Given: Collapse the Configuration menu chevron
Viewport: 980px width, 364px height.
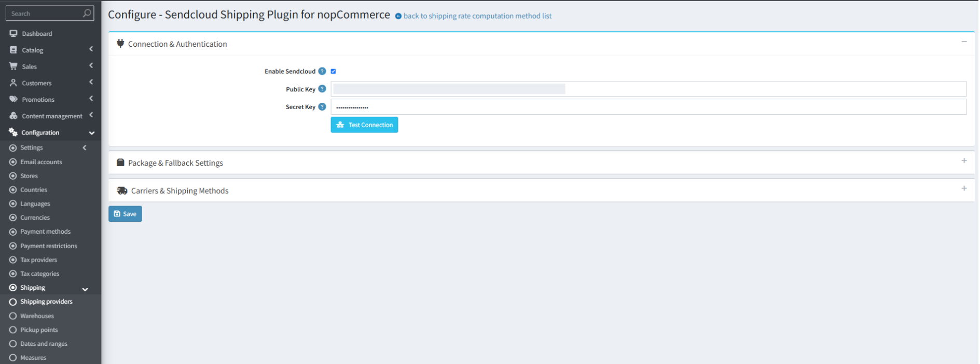Looking at the screenshot, I should click(92, 133).
